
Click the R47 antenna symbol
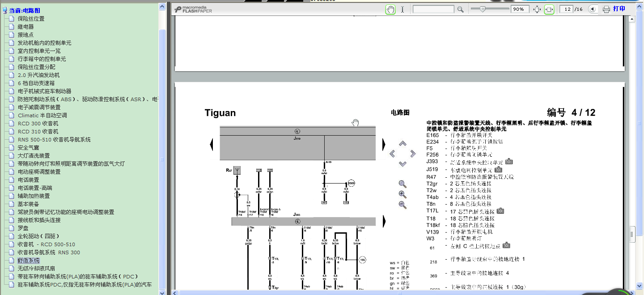(237, 171)
